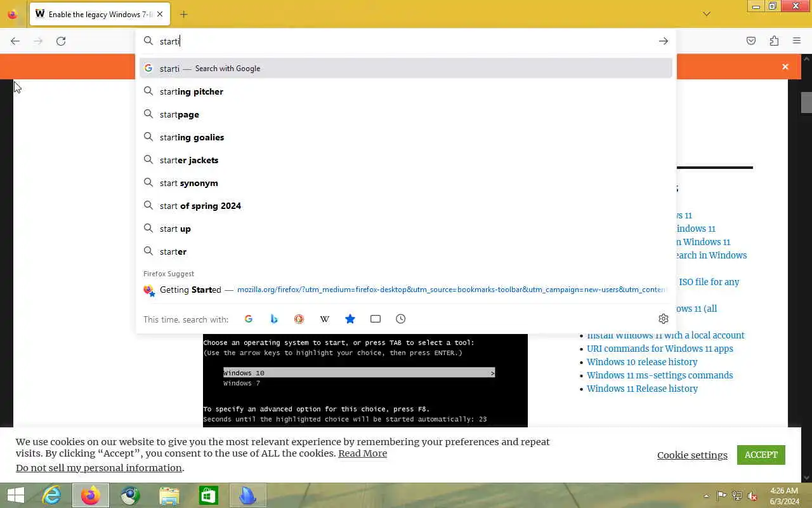Open 'Windows 10 release history' link
This screenshot has height=508, width=812.
642,362
